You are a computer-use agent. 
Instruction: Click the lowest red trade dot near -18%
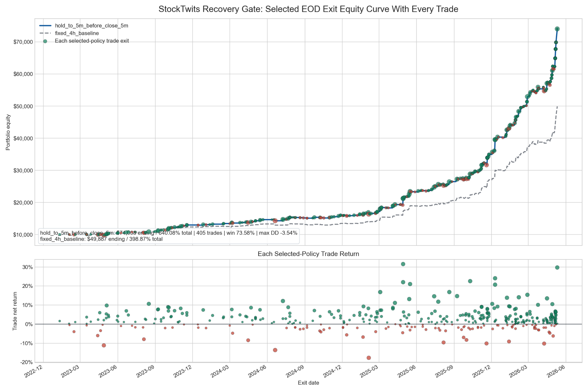pyautogui.click(x=369, y=358)
